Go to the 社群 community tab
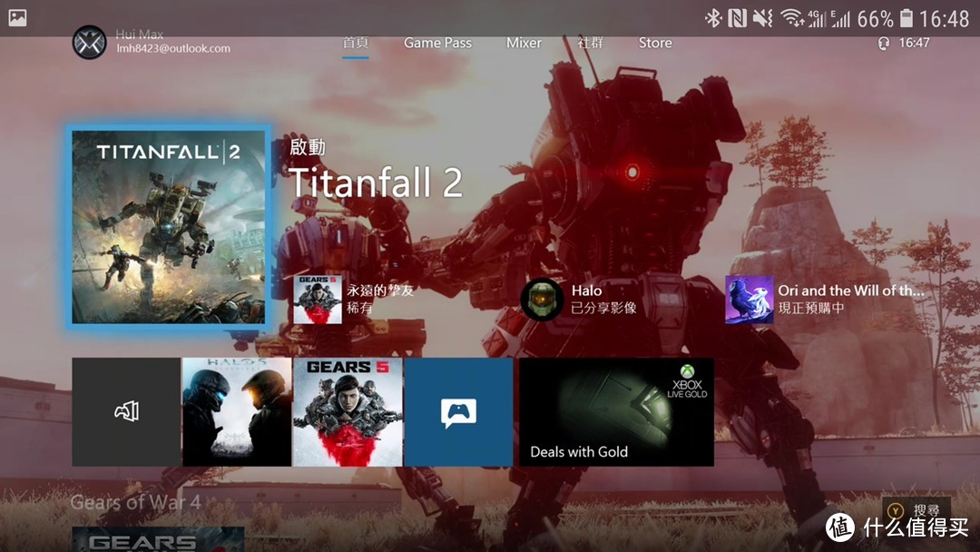Viewport: 980px width, 552px height. [591, 43]
